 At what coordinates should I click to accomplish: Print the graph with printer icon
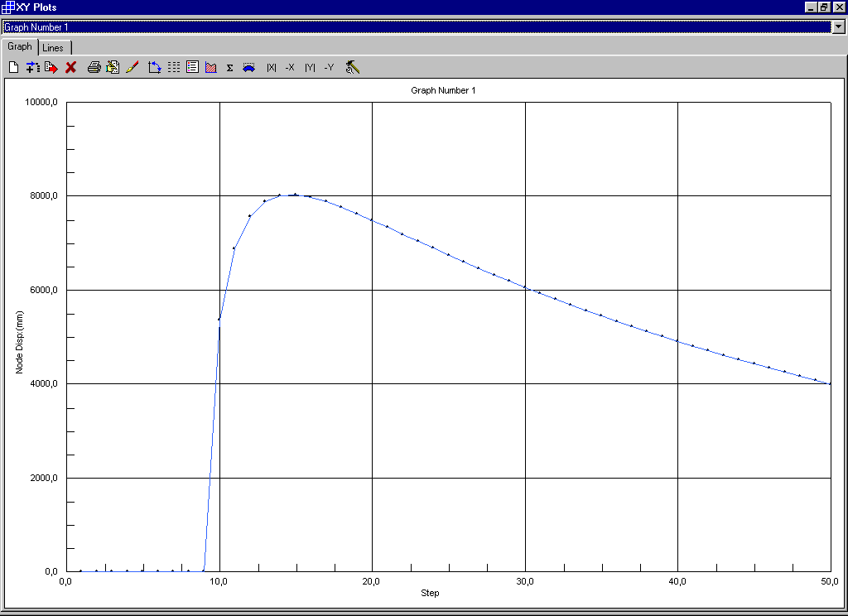(94, 68)
